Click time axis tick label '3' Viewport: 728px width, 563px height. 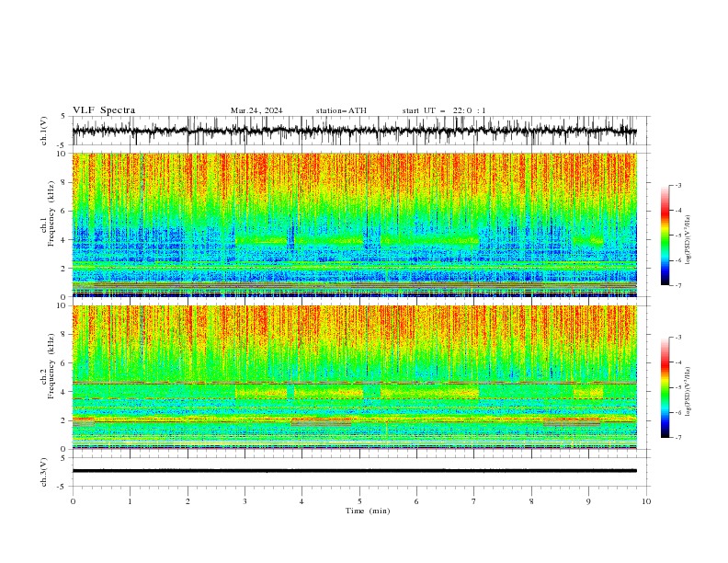[x=245, y=501]
